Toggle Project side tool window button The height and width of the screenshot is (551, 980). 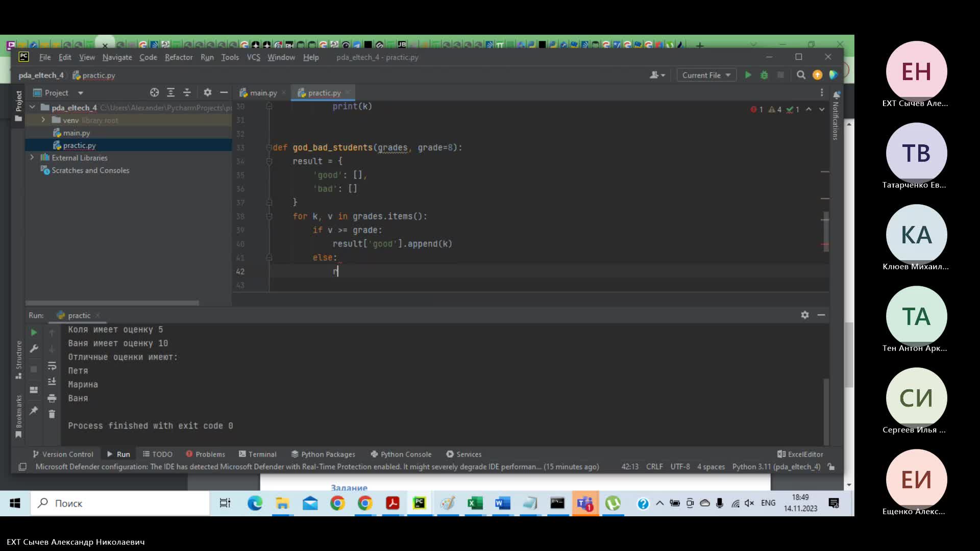tap(18, 106)
